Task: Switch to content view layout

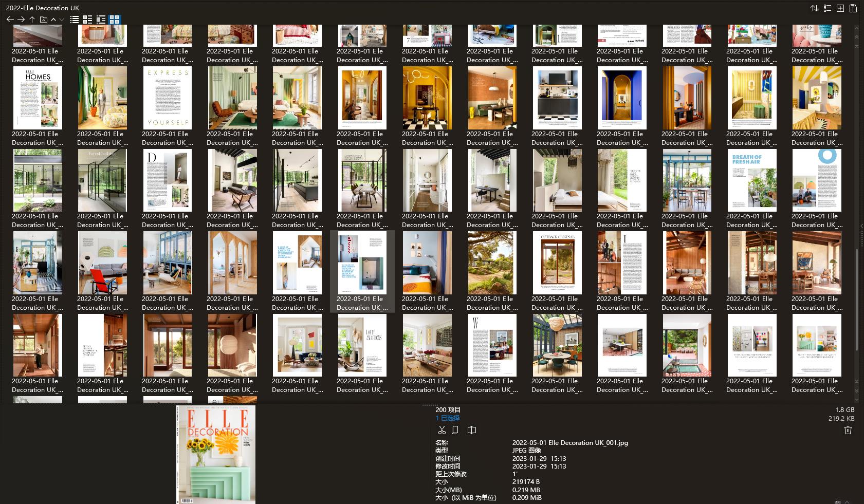Action: point(101,20)
